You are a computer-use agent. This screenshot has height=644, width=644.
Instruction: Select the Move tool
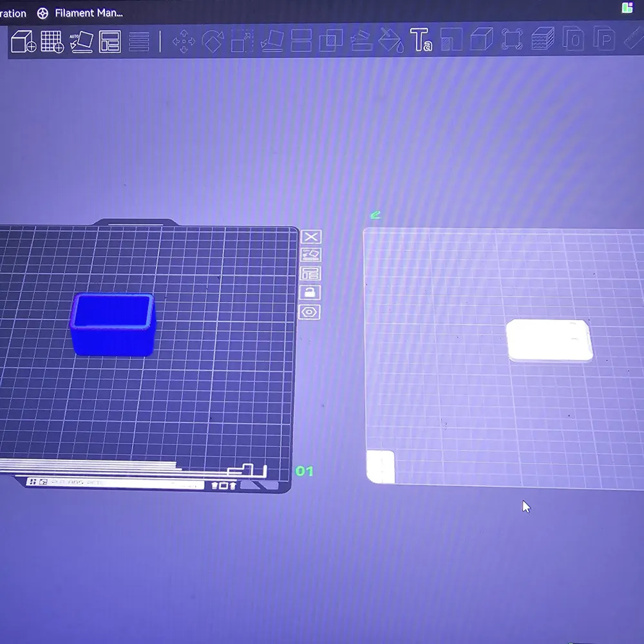tap(184, 41)
